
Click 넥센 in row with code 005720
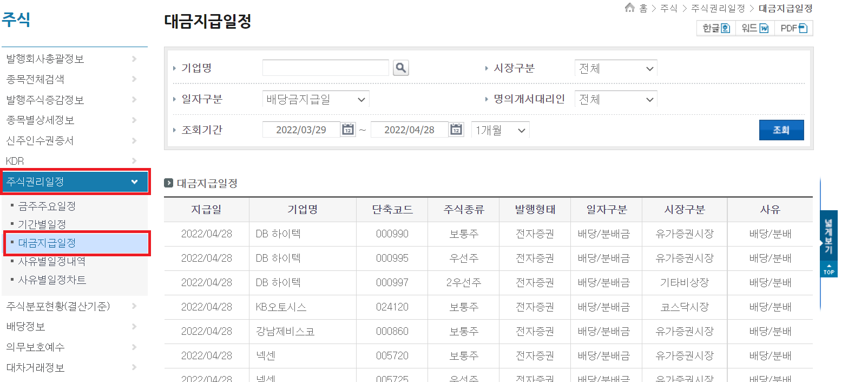266,356
